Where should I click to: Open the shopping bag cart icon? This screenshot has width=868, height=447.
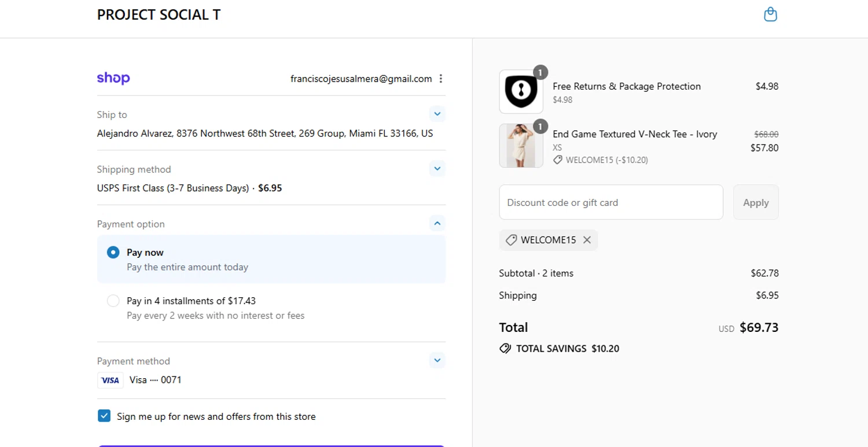[770, 14]
